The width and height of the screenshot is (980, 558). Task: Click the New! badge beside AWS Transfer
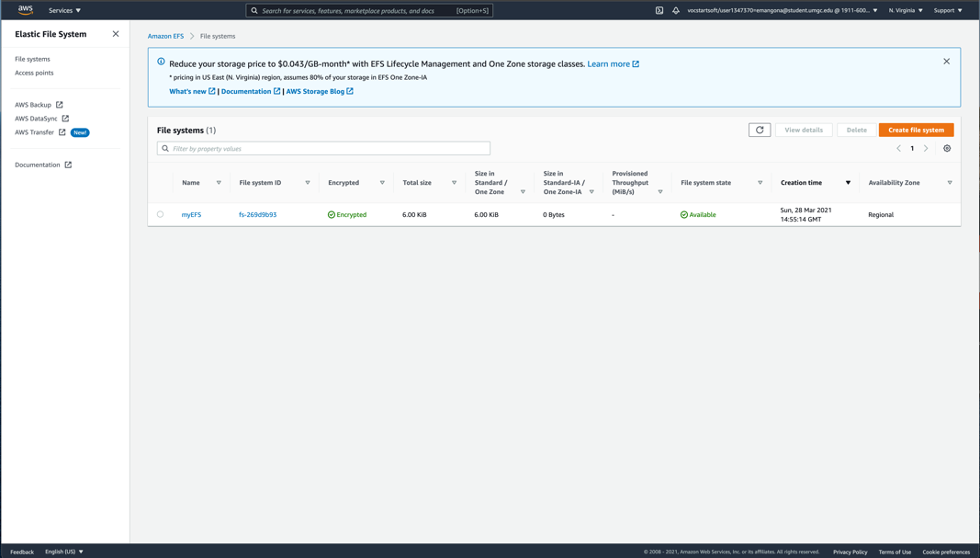coord(80,132)
